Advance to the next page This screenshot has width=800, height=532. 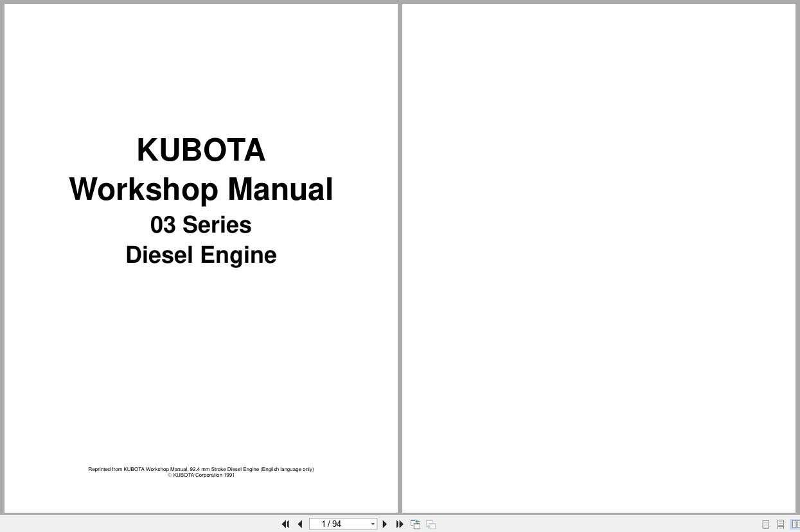384,524
